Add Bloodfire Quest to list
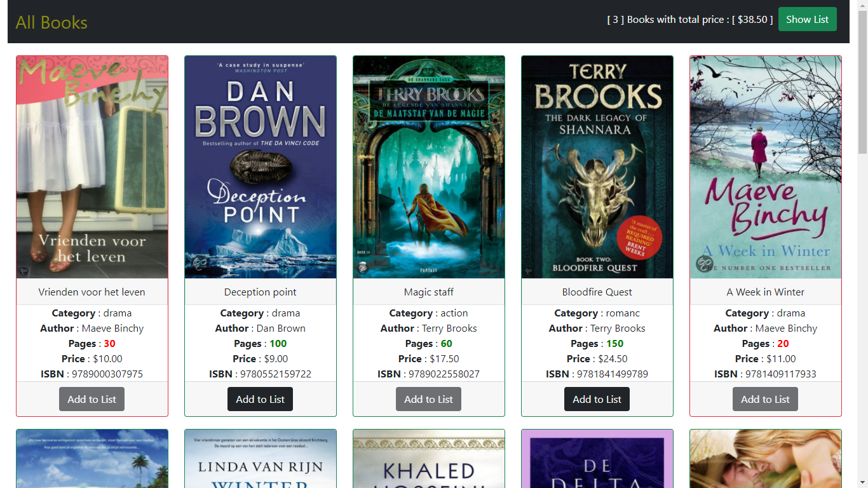Image resolution: width=868 pixels, height=488 pixels. [x=597, y=399]
